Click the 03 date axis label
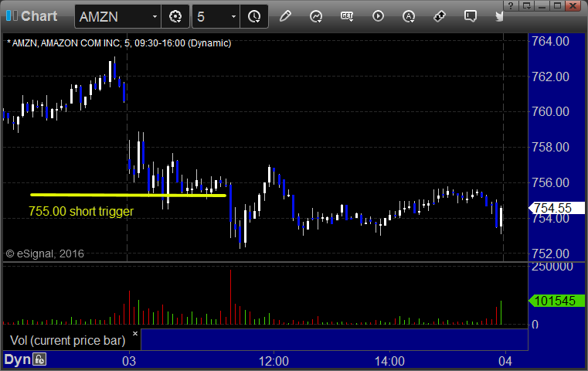This screenshot has height=371, width=588. click(129, 361)
